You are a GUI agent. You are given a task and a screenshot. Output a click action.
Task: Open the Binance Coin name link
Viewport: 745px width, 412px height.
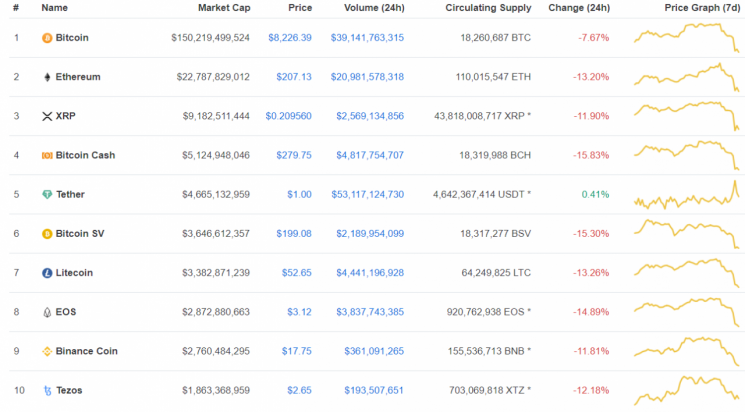click(x=86, y=351)
